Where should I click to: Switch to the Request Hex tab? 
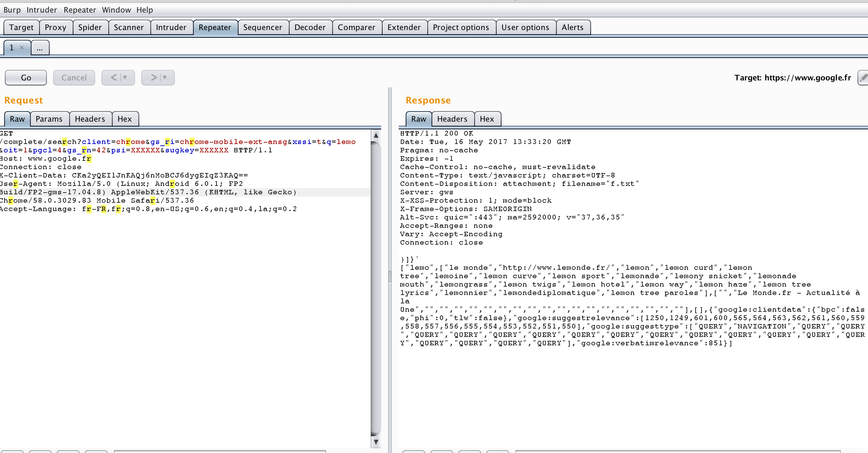(x=124, y=119)
